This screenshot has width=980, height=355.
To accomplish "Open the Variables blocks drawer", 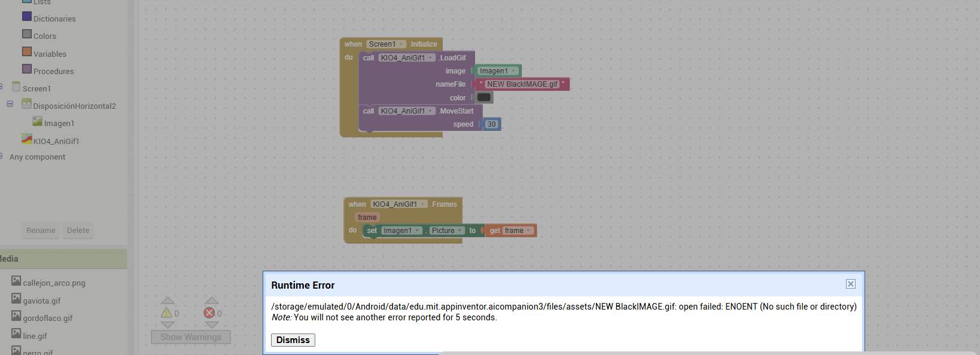I will coord(49,54).
